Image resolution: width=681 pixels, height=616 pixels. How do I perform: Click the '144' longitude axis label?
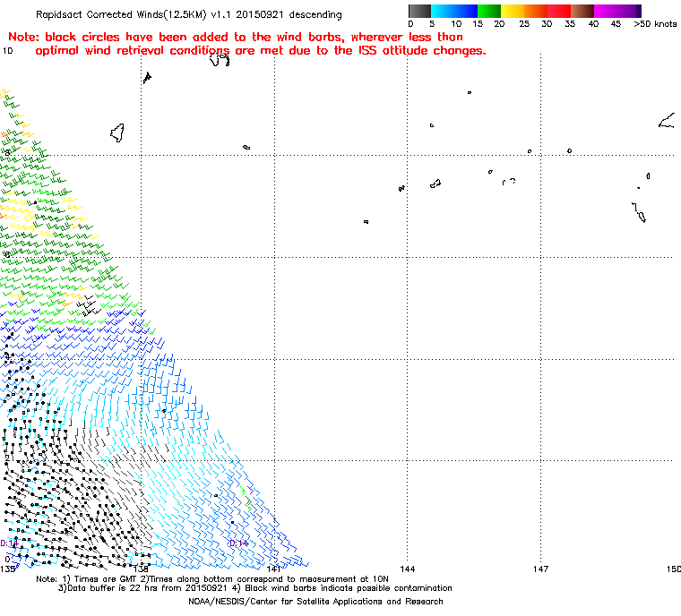pos(408,569)
